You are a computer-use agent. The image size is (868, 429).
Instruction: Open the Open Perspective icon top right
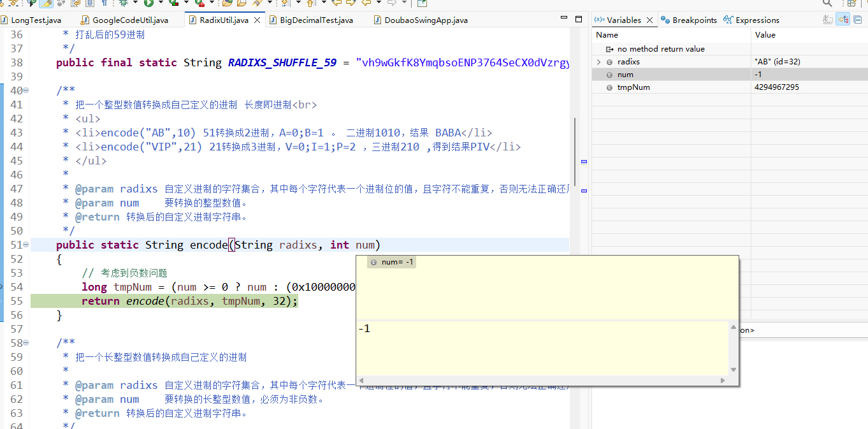(x=851, y=4)
